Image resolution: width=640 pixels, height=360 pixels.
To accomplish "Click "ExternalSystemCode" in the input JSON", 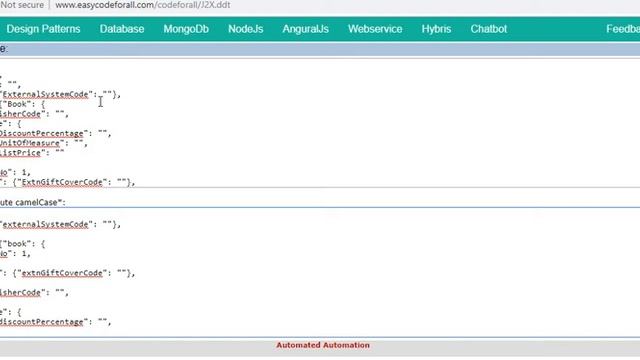I will point(45,94).
